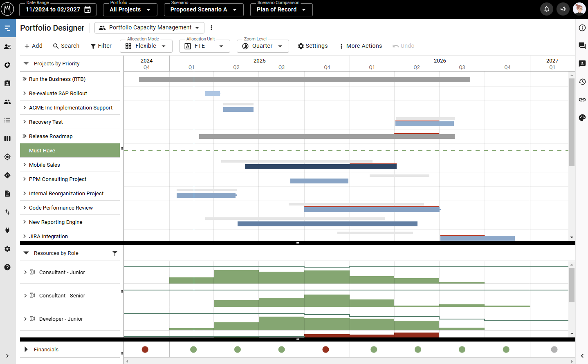Open the comments panel icon
Screen dimensions: 588x364
(582, 46)
